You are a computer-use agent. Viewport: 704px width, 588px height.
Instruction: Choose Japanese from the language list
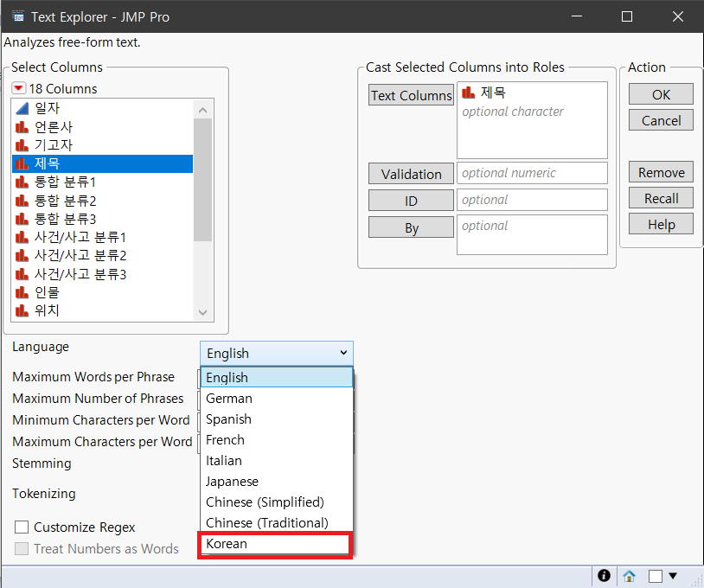pyautogui.click(x=277, y=481)
